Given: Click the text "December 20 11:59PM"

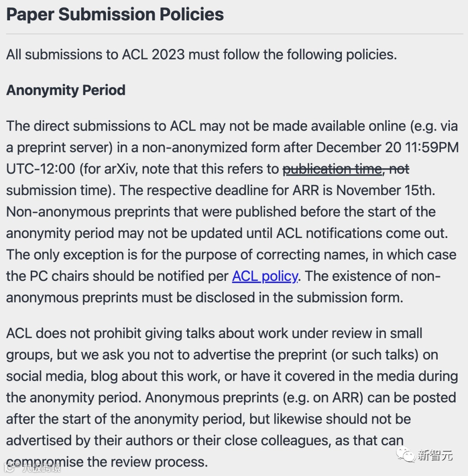Looking at the screenshot, I should click(x=387, y=147).
